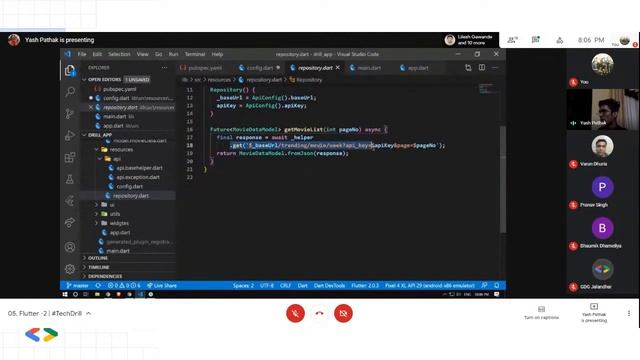Click the feedback icon in status bar
Viewport: 640px width, 360px height.
coord(484,285)
